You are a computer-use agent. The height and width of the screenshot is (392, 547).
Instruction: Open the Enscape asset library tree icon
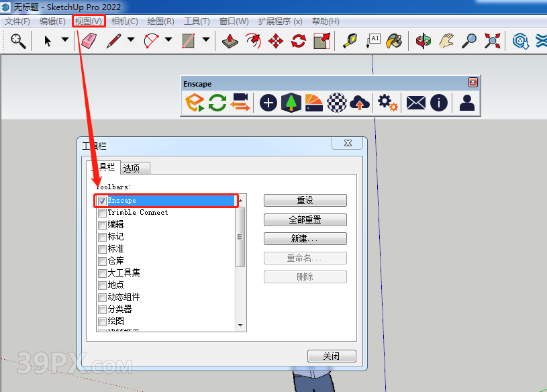291,102
